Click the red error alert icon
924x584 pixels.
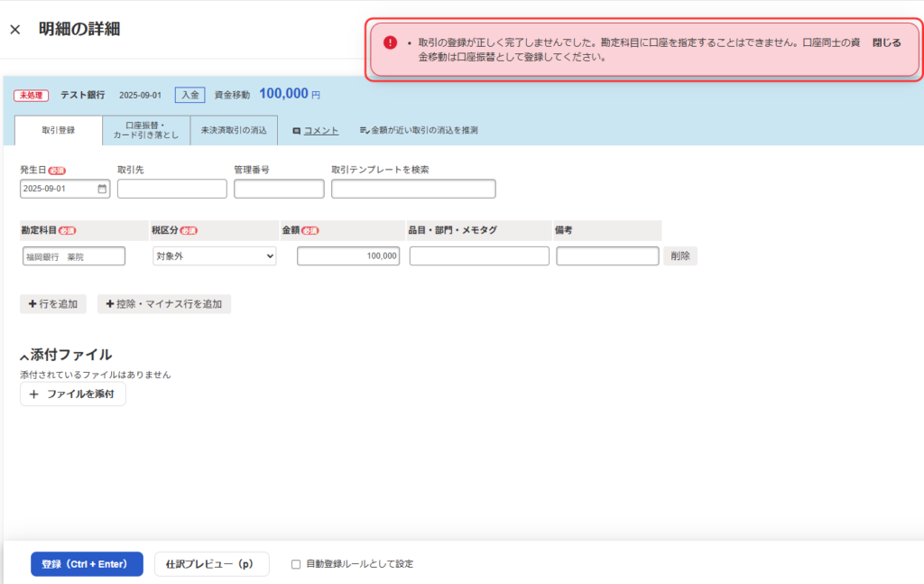click(390, 42)
